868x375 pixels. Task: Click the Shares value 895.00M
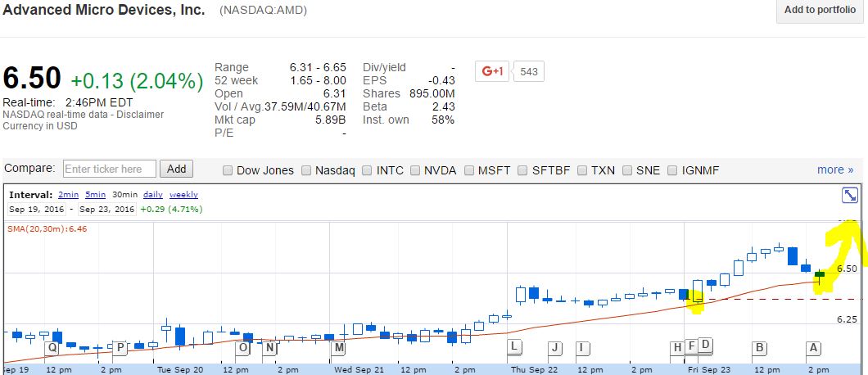click(432, 93)
